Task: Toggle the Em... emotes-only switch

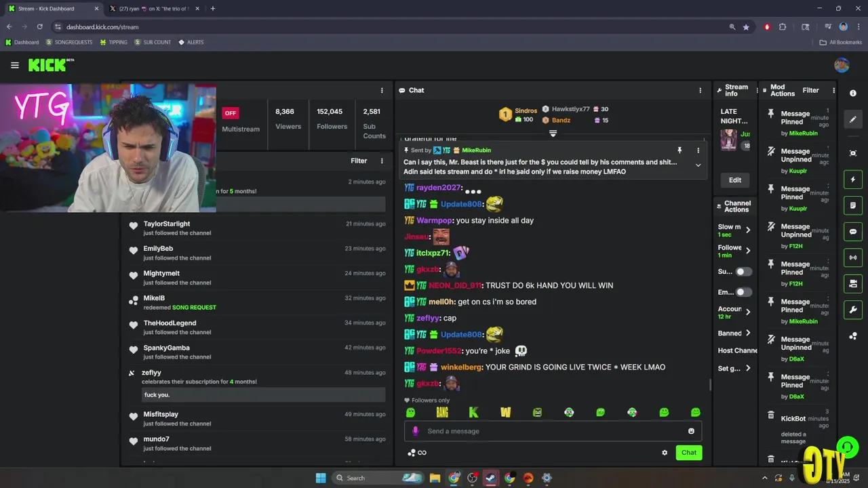Action: click(x=744, y=292)
